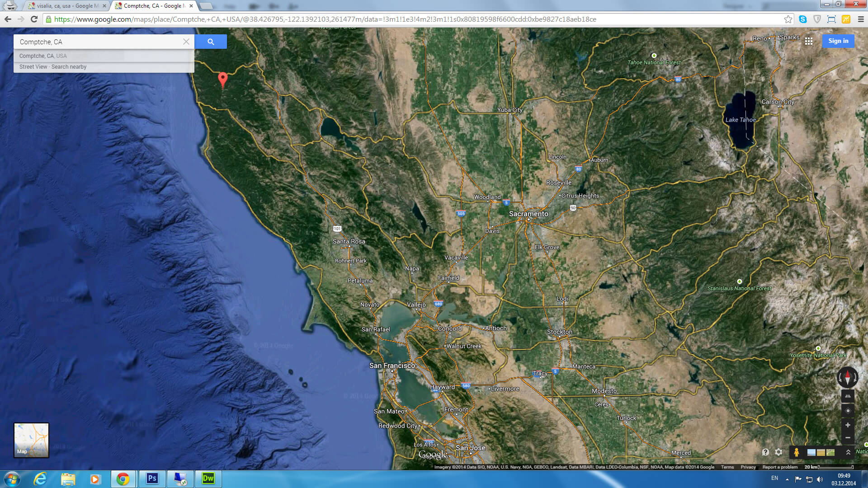This screenshot has height=488, width=868.
Task: Toggle the tilt view button
Action: (848, 396)
